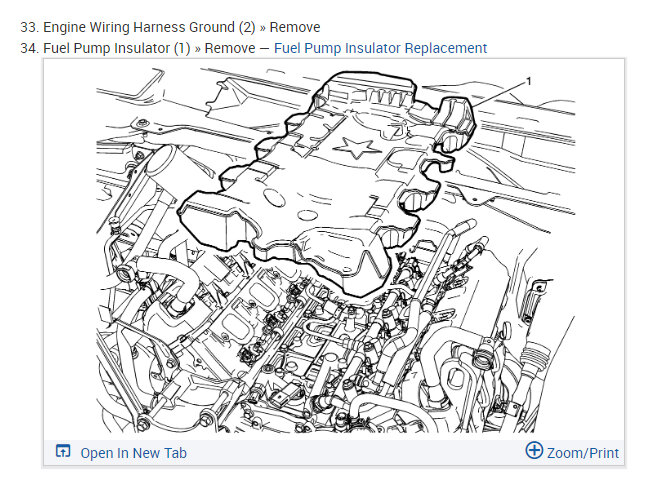The image size is (669, 482).
Task: Click the engine diagram image
Action: click(x=336, y=250)
